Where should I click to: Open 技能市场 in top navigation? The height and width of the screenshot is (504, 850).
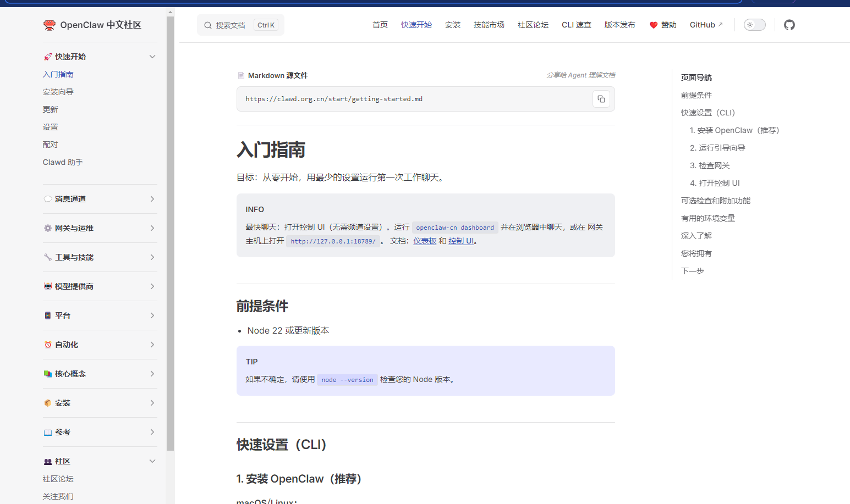489,25
